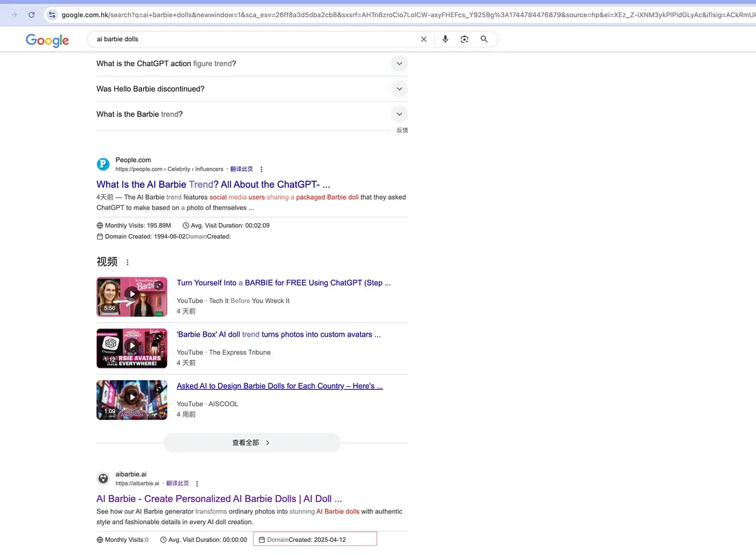
Task: Click 'YouTube · Tech It Before You Wreck It'
Action: (233, 301)
